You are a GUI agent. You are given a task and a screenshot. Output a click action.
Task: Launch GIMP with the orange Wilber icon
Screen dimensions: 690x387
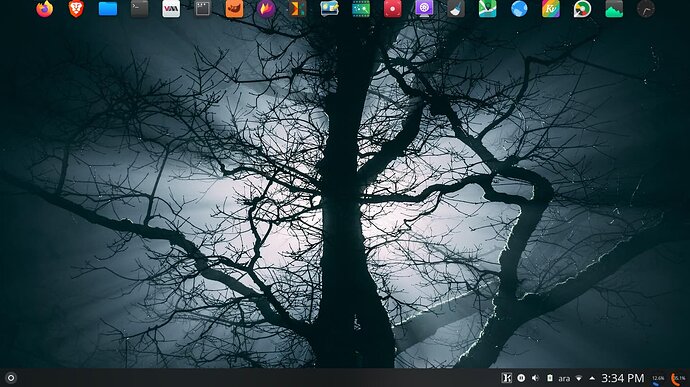tap(235, 9)
